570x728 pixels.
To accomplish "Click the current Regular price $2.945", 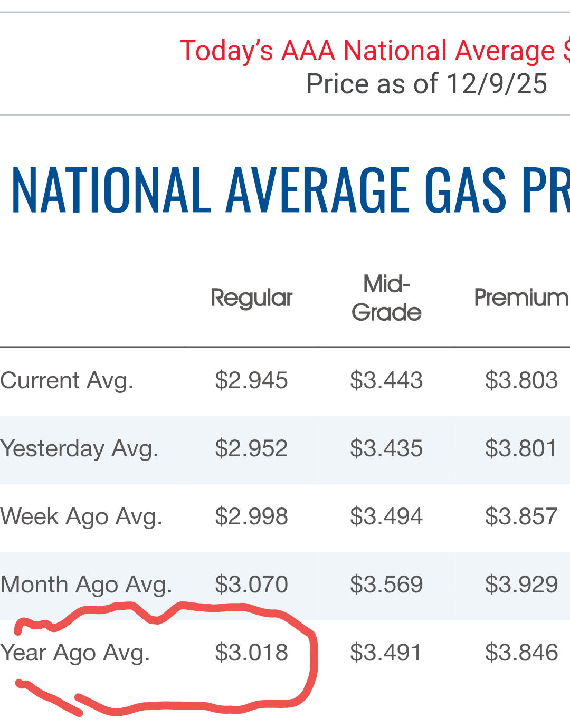I will click(x=251, y=380).
